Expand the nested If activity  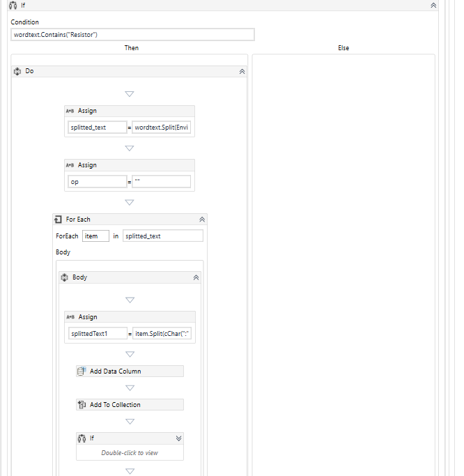(179, 438)
